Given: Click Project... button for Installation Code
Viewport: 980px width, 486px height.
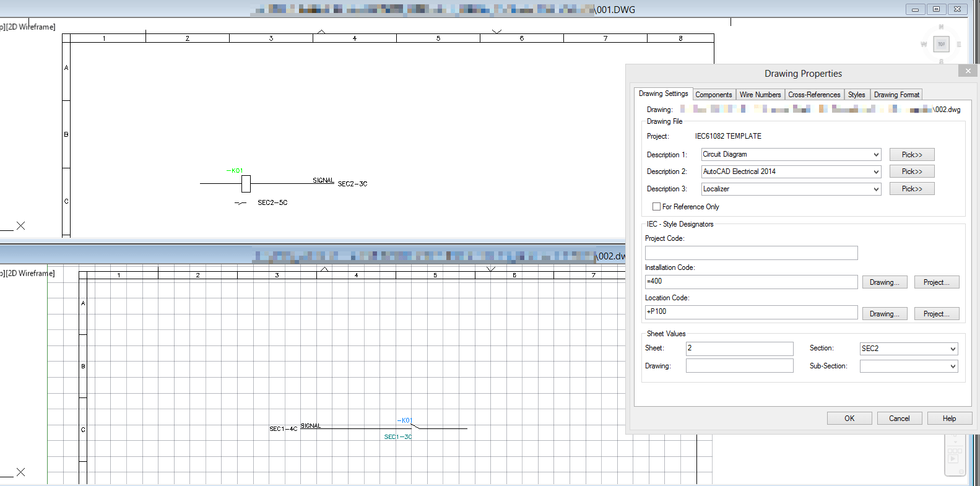Looking at the screenshot, I should pyautogui.click(x=937, y=282).
